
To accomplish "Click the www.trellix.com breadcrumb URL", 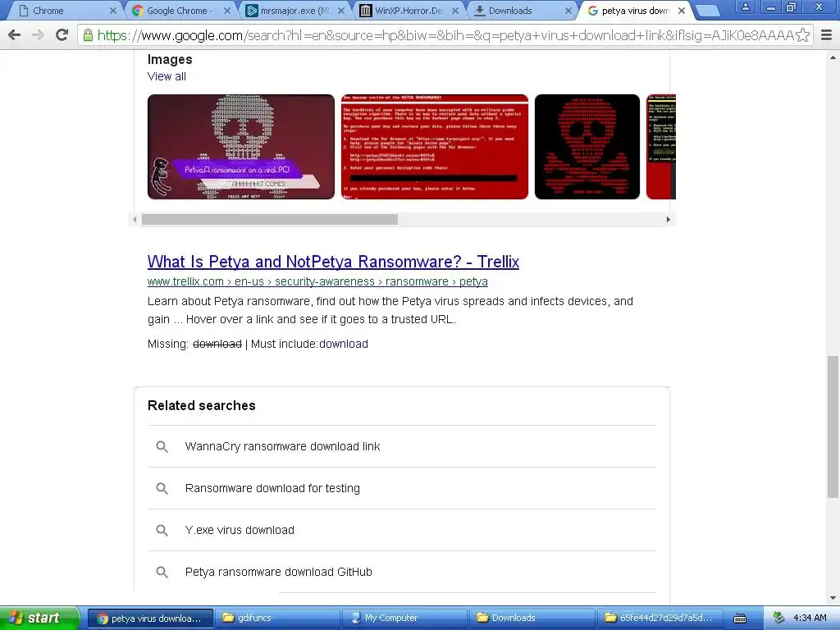I will (x=317, y=282).
